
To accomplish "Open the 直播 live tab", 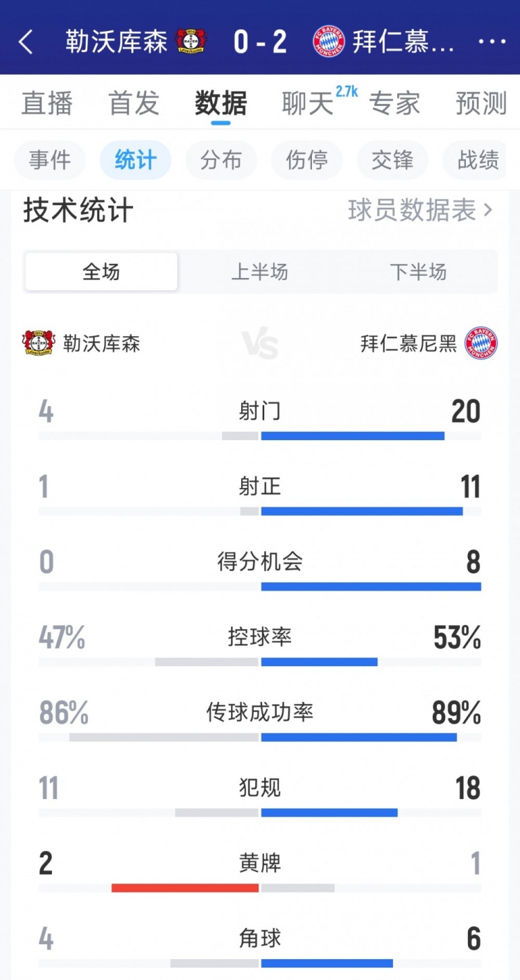I will click(x=47, y=103).
